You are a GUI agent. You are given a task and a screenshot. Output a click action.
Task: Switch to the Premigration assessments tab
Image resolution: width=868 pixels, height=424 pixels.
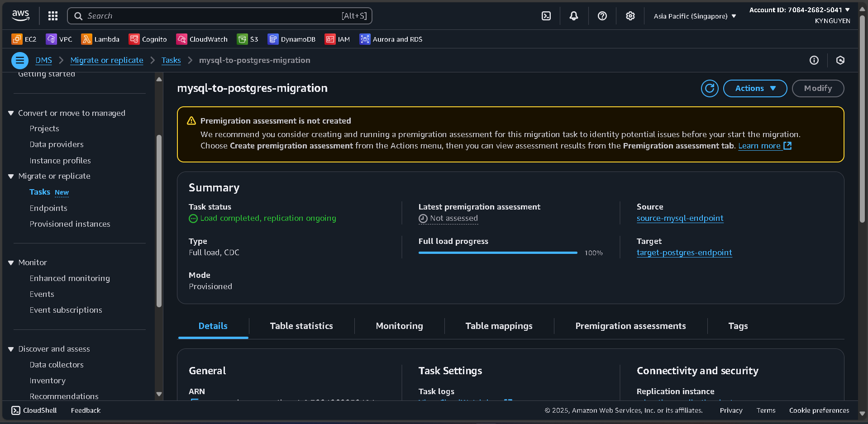[630, 326]
